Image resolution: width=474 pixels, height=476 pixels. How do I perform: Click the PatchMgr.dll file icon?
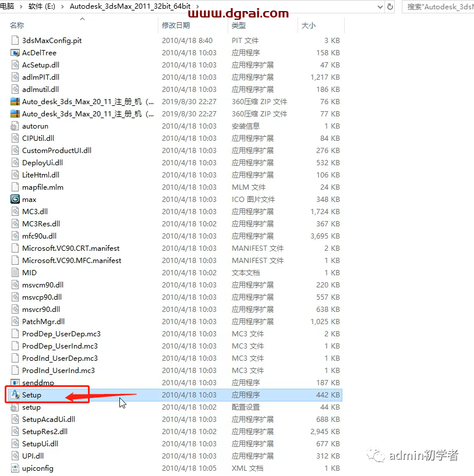point(15,321)
